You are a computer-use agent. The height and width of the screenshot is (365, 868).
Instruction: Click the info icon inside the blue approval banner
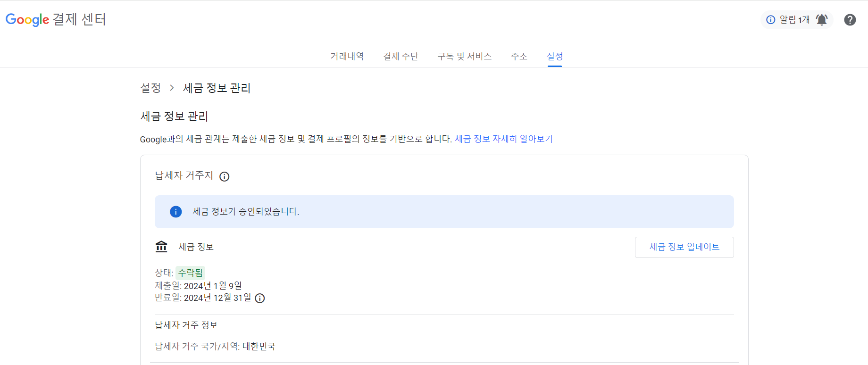[x=175, y=212]
